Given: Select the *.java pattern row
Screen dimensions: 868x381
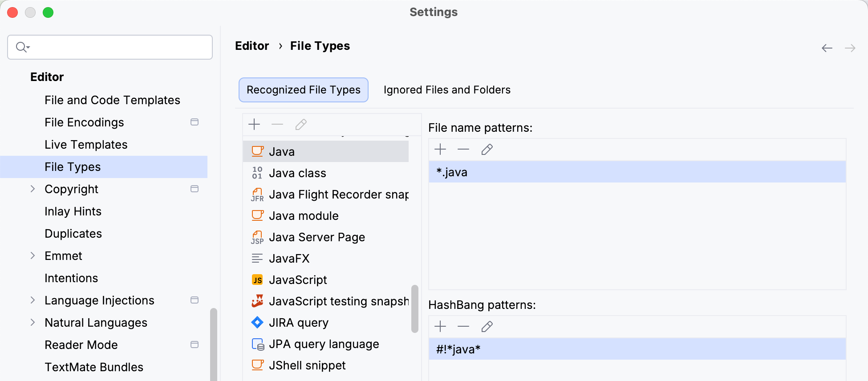Looking at the screenshot, I should 637,172.
